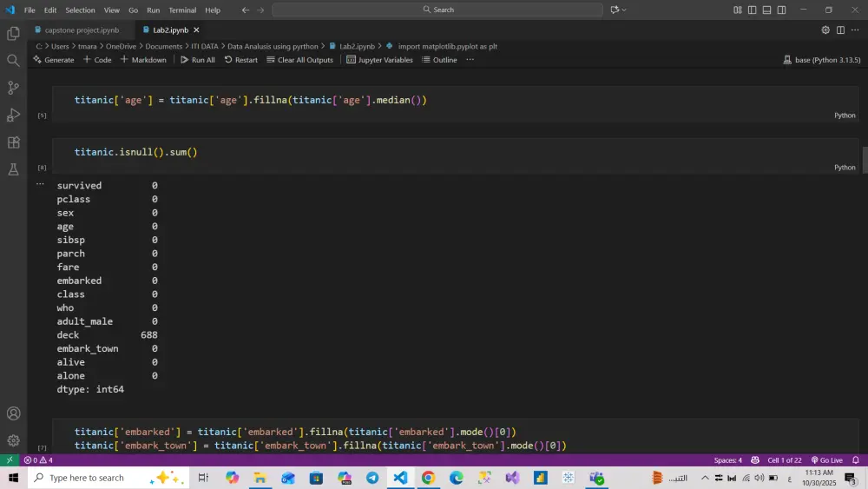Close the Lab2.ipynb tab
This screenshot has width=868, height=489.
[x=196, y=30]
